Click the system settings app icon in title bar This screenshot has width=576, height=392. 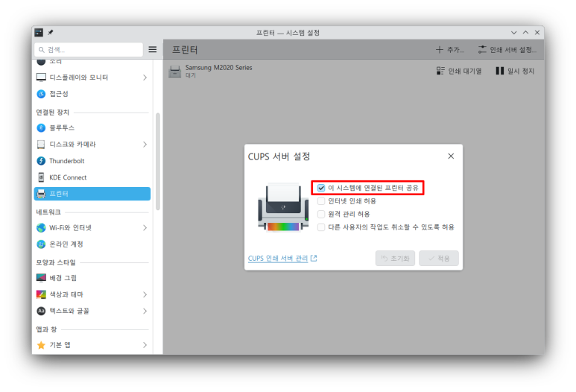click(x=39, y=32)
